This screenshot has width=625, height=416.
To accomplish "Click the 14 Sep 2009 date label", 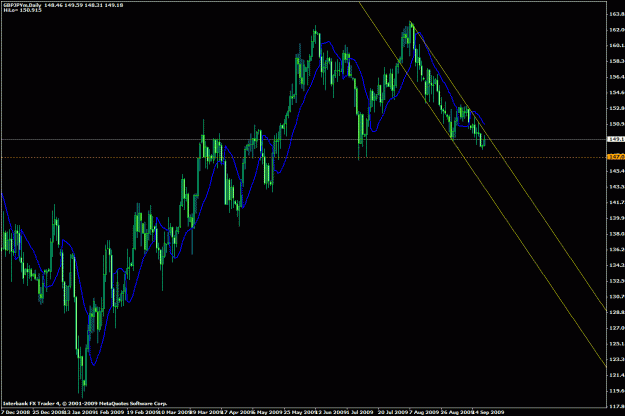I will (x=488, y=412).
